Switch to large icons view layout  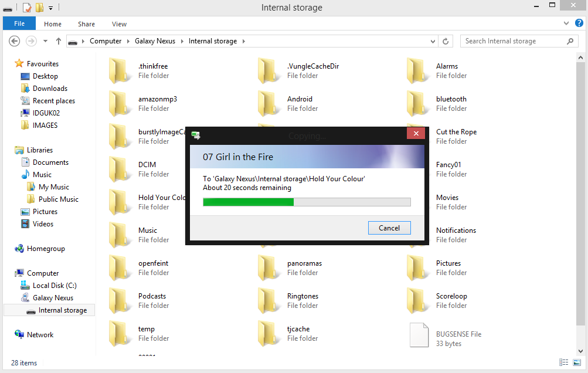576,362
